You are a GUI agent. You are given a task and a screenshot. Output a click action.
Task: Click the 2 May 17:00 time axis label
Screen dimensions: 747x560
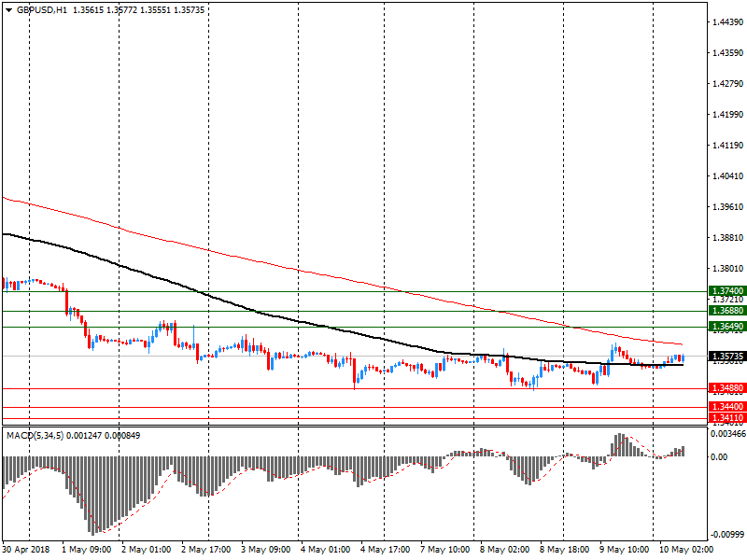205,550
